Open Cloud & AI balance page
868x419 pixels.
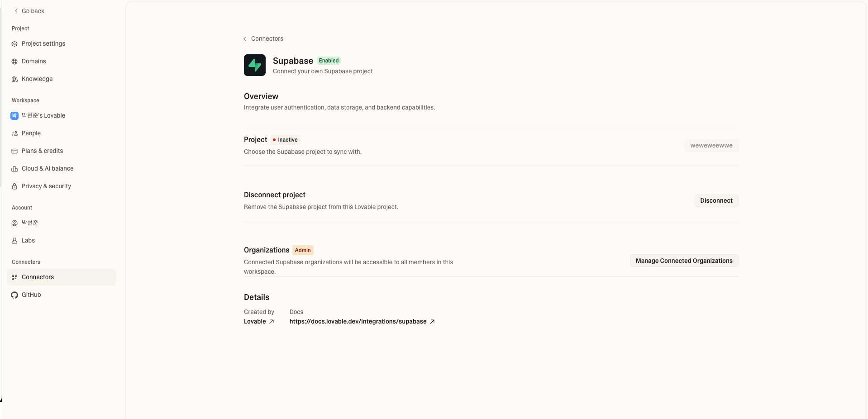[x=47, y=169]
